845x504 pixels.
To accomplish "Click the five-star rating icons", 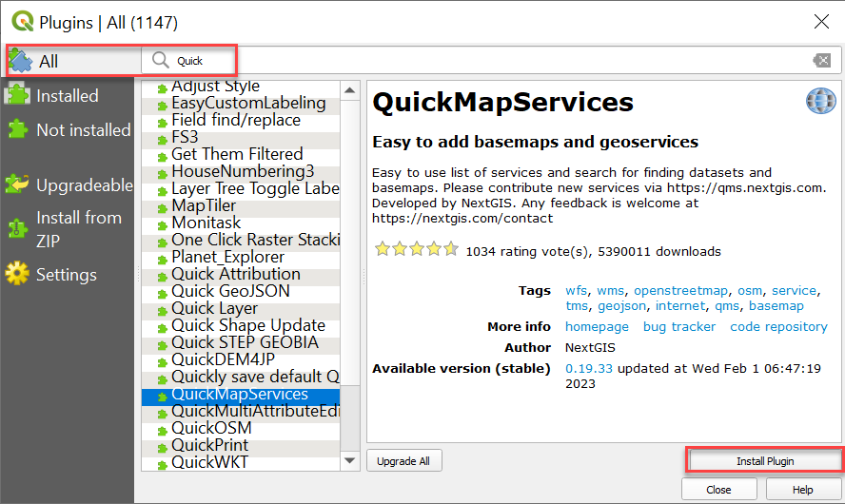I will coord(416,251).
